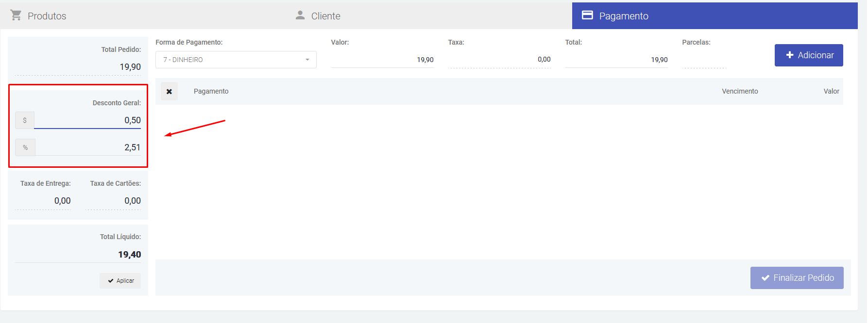
Task: Click the Taxa de Entrega field
Action: click(x=43, y=201)
